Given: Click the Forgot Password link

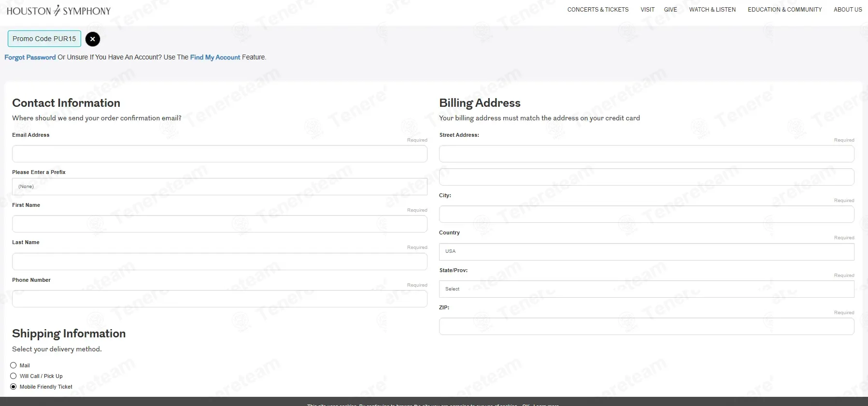Looking at the screenshot, I should [x=30, y=57].
